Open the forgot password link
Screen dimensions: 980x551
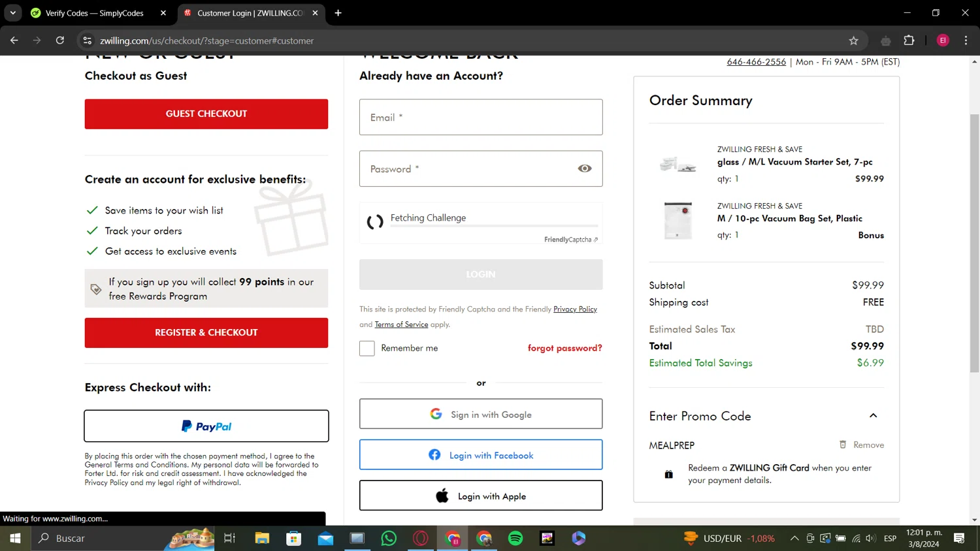tap(565, 348)
